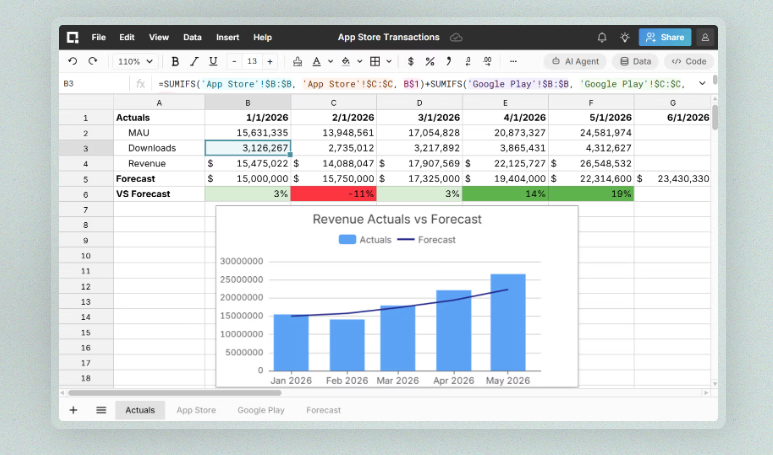Click the cloud sync status icon

click(456, 37)
